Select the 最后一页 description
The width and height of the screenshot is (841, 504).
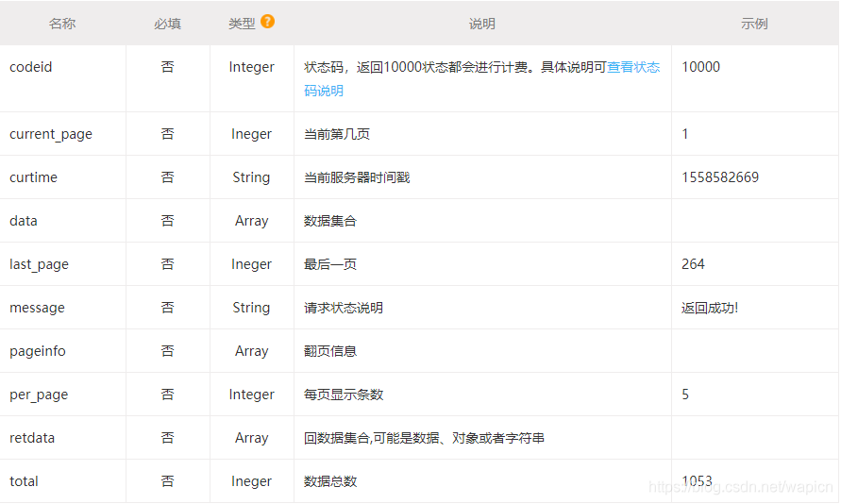(x=330, y=264)
